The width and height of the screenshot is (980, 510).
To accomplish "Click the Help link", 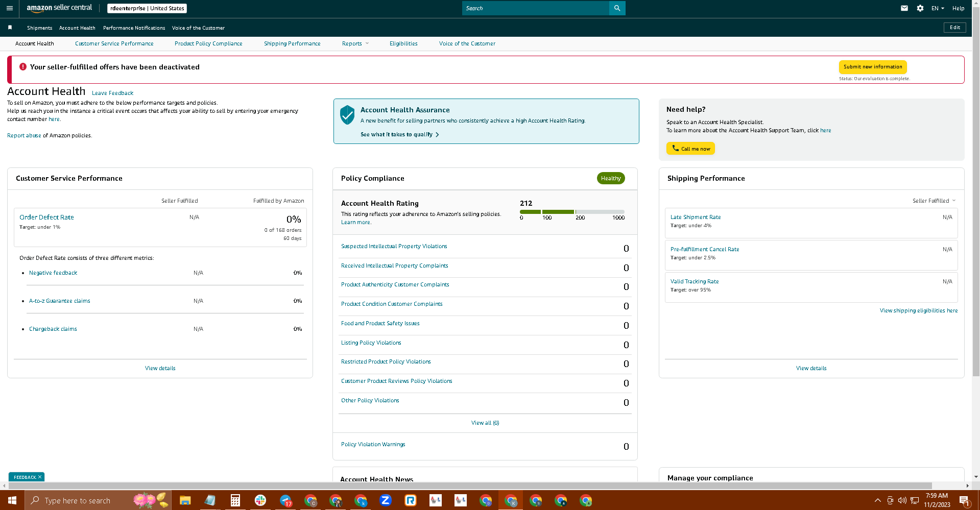I will tap(958, 8).
